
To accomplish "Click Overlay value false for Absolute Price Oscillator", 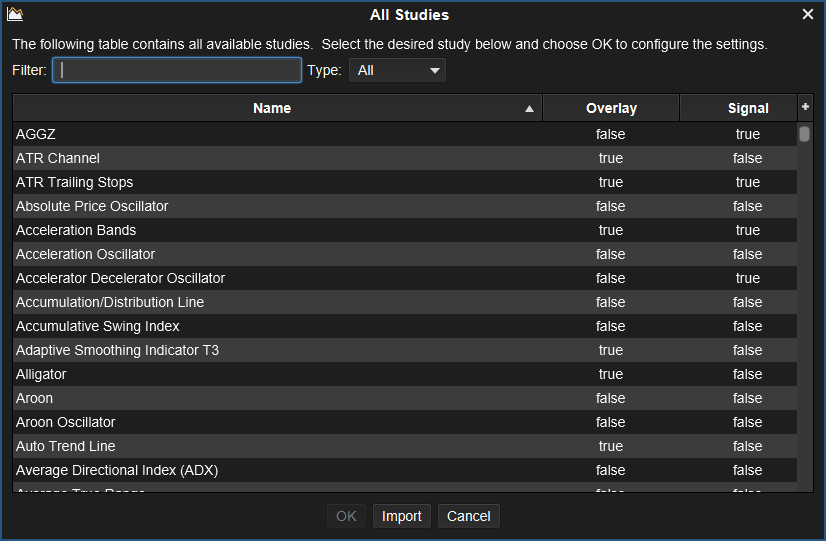I will [611, 206].
